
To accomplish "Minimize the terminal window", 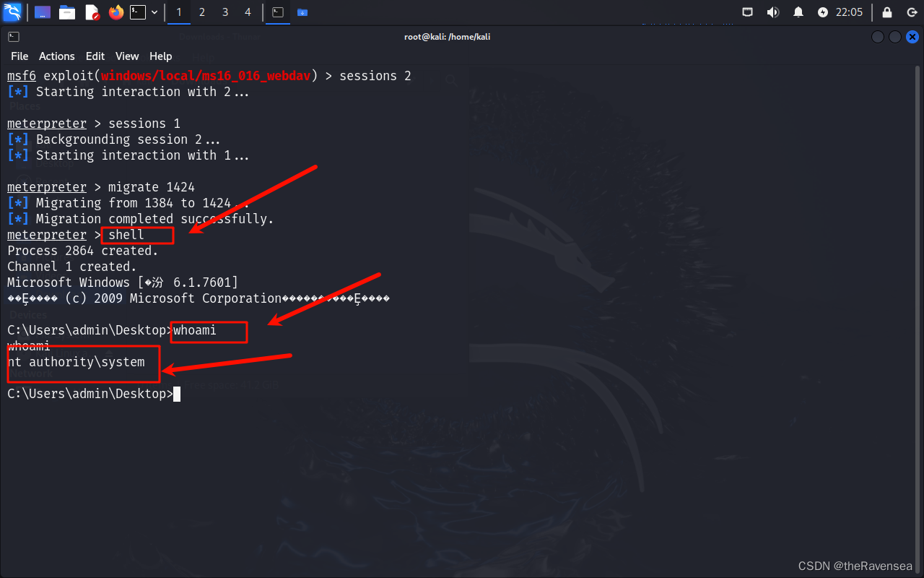I will click(878, 37).
